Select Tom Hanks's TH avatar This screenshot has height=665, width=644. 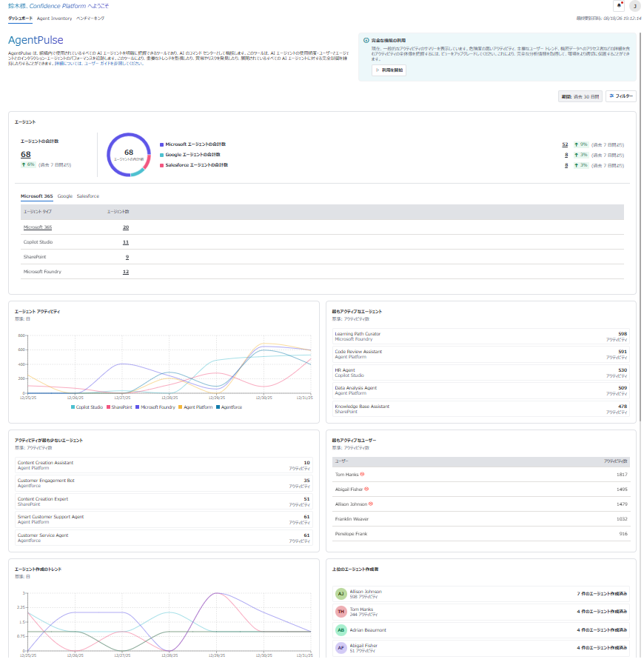tap(341, 612)
